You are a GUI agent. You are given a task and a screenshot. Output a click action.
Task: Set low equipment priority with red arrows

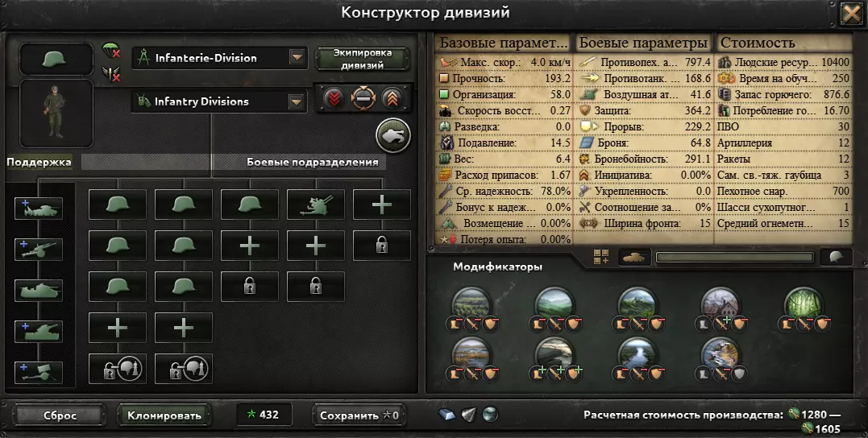(334, 99)
